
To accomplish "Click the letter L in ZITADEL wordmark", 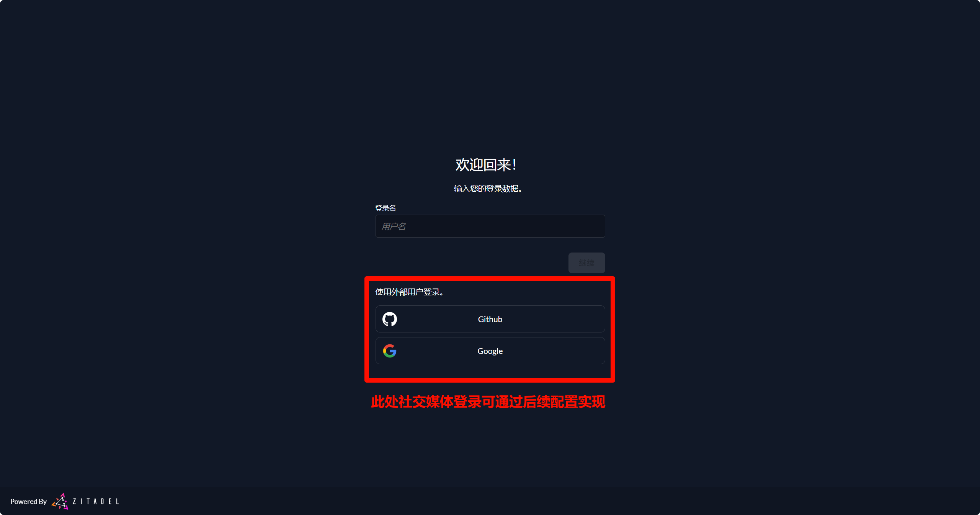I will click(118, 501).
